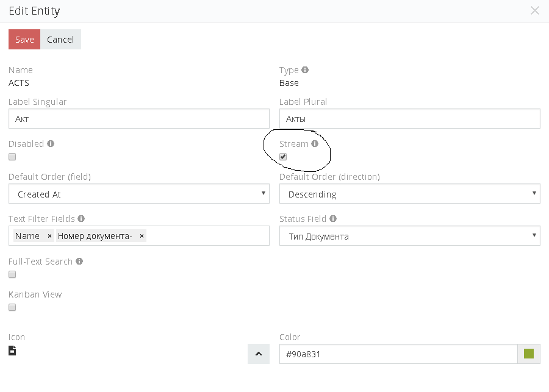Click the Full-Text Search info icon
549x392 pixels.
click(x=79, y=262)
